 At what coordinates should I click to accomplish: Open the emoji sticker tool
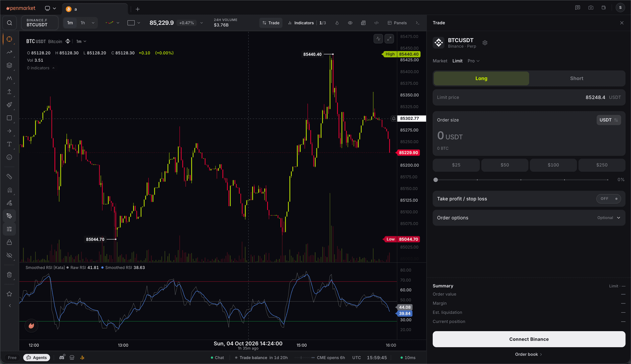tap(9, 157)
